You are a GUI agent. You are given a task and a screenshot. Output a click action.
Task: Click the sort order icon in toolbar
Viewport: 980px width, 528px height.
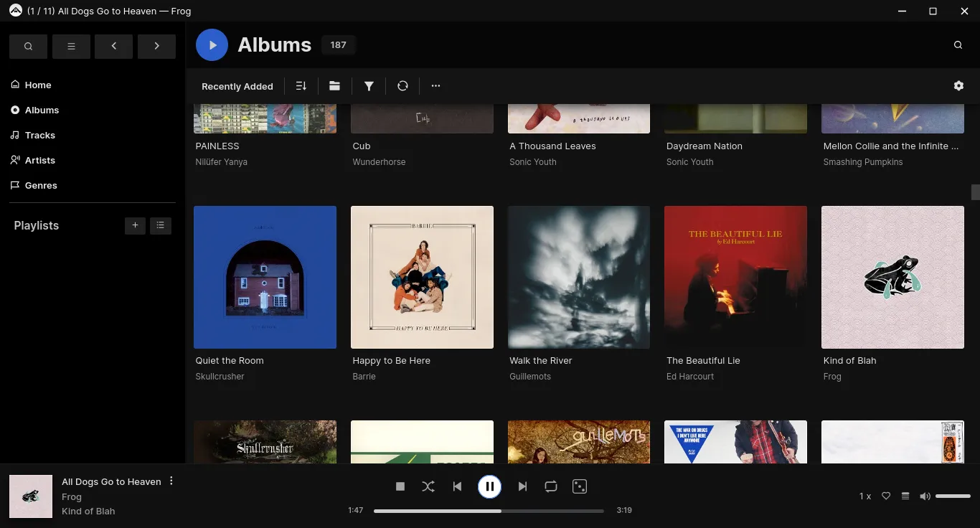(x=301, y=86)
